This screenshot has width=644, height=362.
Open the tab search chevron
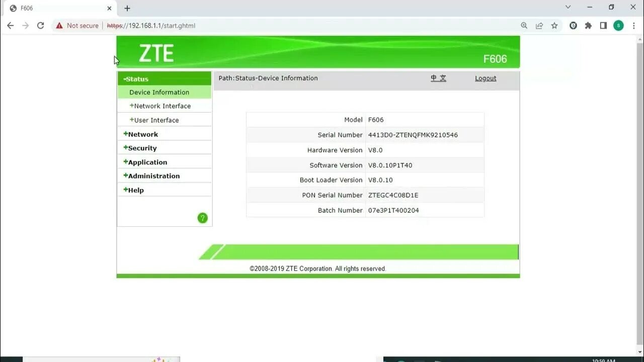[568, 7]
